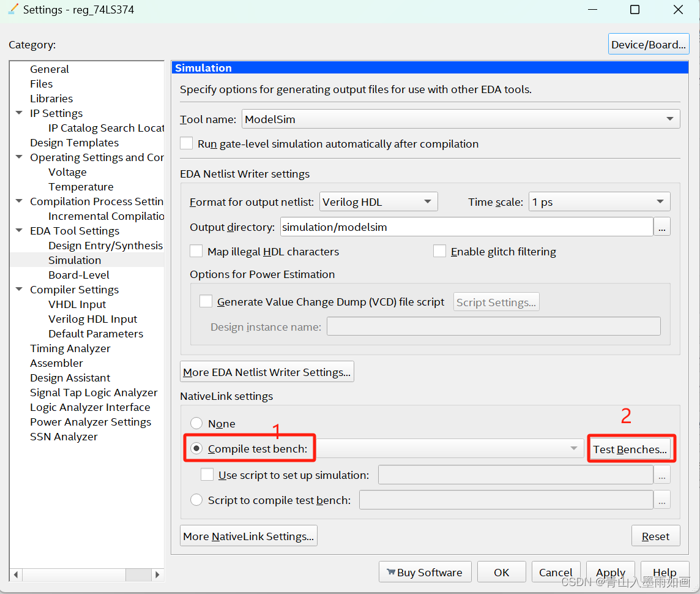Open Format for output netlist dropdown
Viewport: 700px width, 594px height.
click(x=379, y=202)
